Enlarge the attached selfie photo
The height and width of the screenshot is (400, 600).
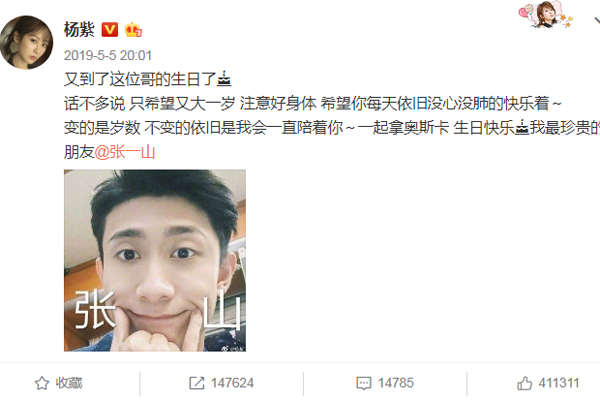click(155, 260)
